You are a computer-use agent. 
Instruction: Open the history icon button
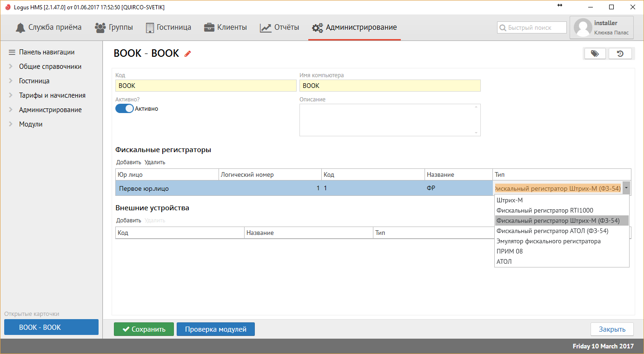(x=620, y=53)
